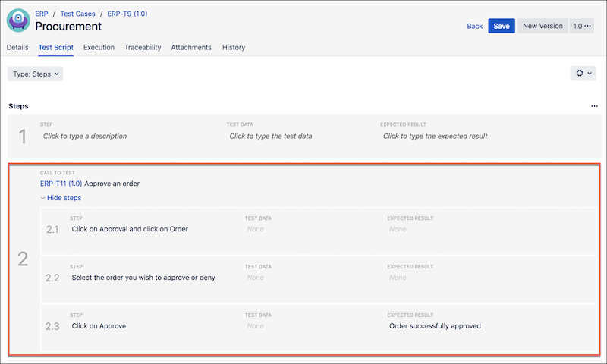Screen dimensions: 607x364
Task: Open the gear settings dropdown
Action: [583, 74]
